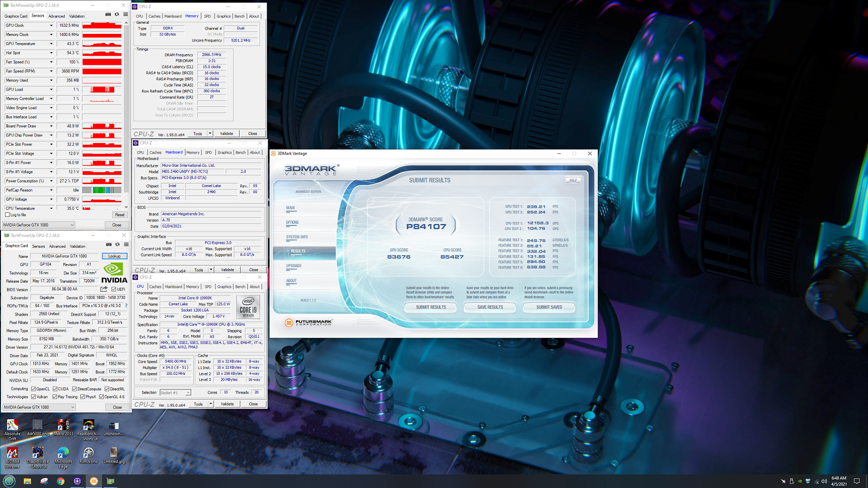Toggle the UEFI checkbox
Image resolution: width=868 pixels, height=488 pixels.
pos(114,289)
